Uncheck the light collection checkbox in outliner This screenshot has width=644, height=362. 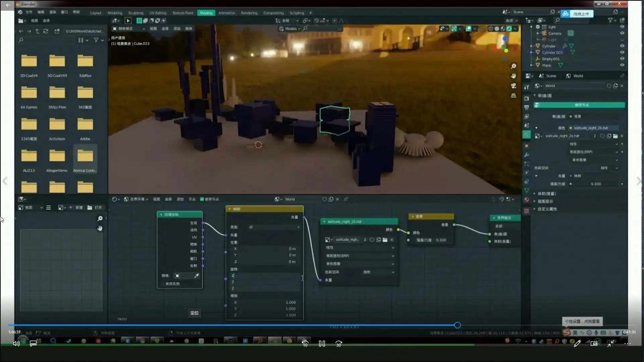(x=538, y=27)
